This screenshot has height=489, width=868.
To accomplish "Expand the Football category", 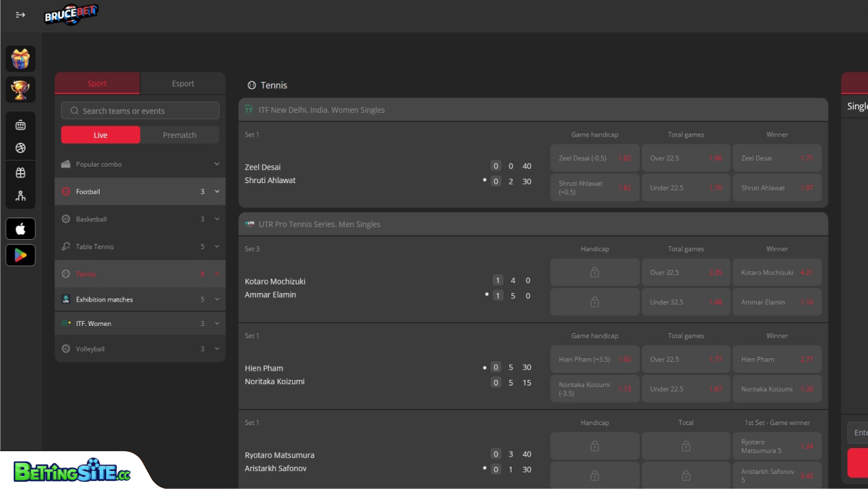I will [x=140, y=191].
